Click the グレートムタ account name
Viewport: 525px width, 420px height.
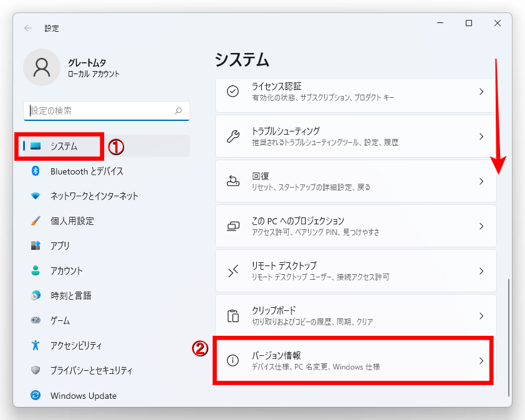87,62
